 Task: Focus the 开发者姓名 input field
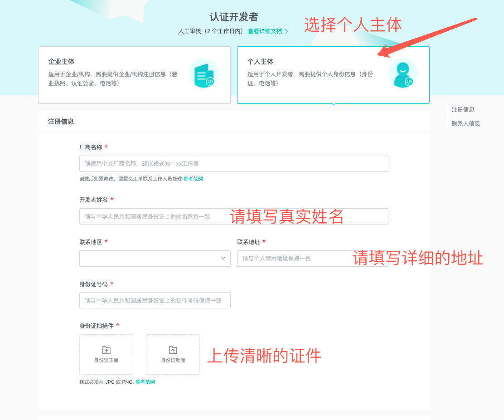234,216
